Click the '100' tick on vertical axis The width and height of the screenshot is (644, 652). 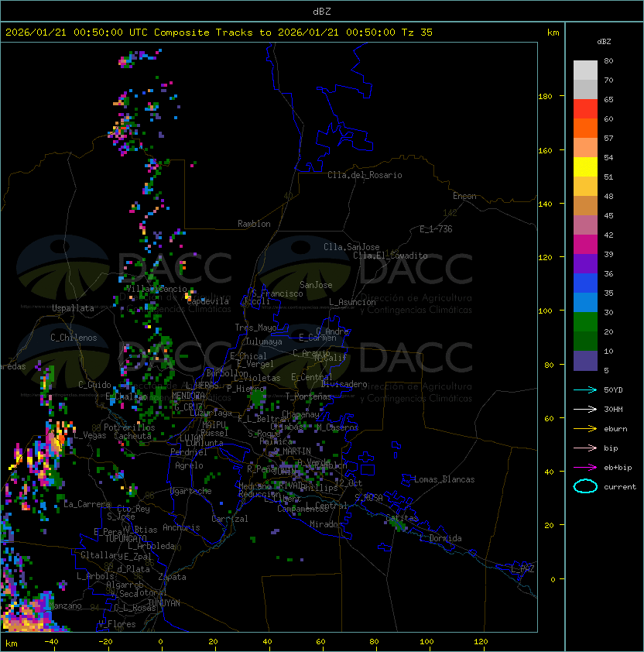tap(545, 311)
